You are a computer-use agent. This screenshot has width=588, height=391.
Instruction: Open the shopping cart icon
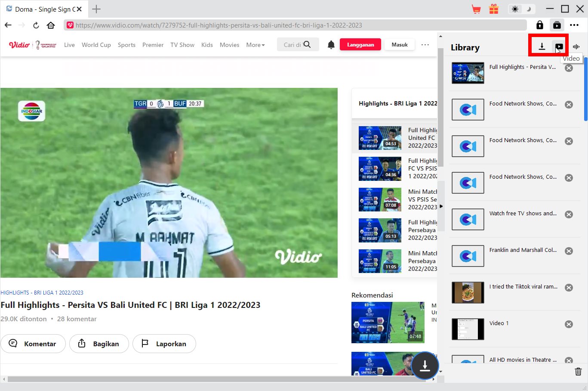[476, 9]
